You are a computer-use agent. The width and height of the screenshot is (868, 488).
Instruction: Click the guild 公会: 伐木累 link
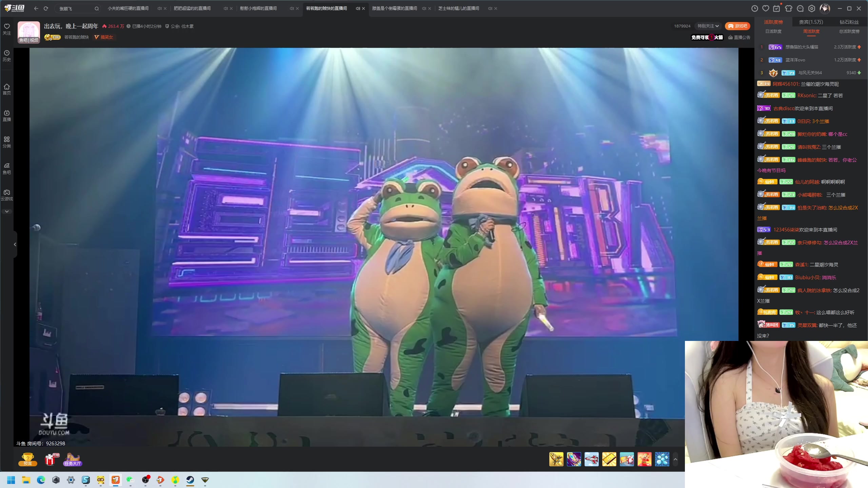179,26
